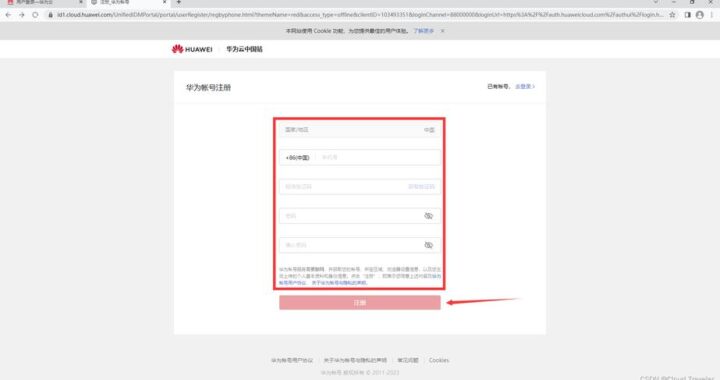
Task: Go back using the browser back arrow
Action: click(8, 15)
